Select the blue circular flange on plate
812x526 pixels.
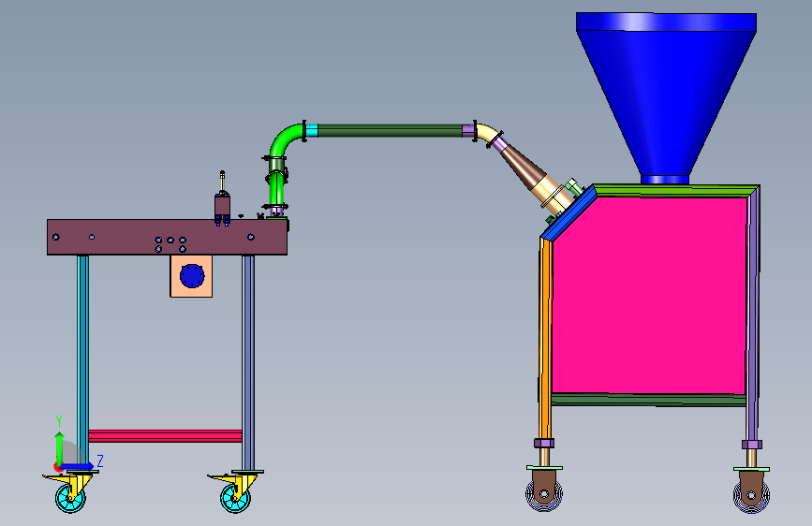tap(192, 276)
